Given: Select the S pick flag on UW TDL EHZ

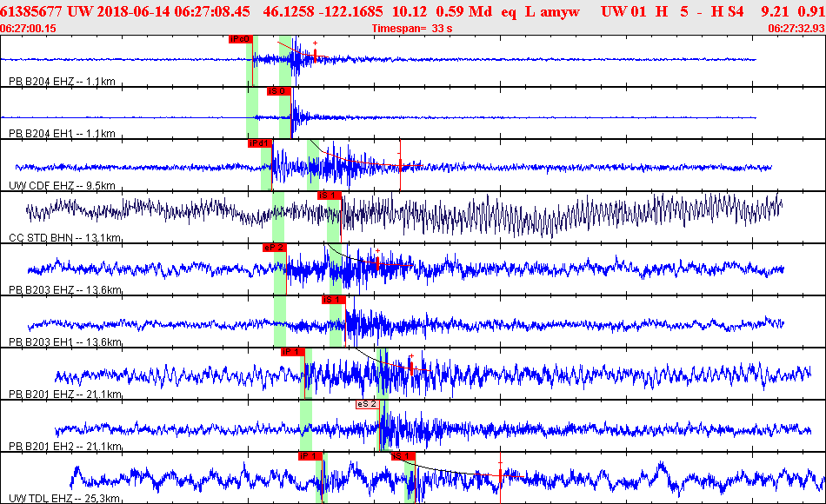Looking at the screenshot, I should (403, 456).
